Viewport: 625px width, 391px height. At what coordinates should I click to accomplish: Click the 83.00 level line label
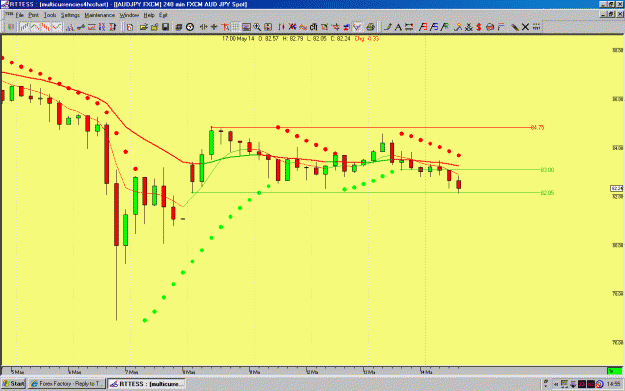[x=547, y=170]
